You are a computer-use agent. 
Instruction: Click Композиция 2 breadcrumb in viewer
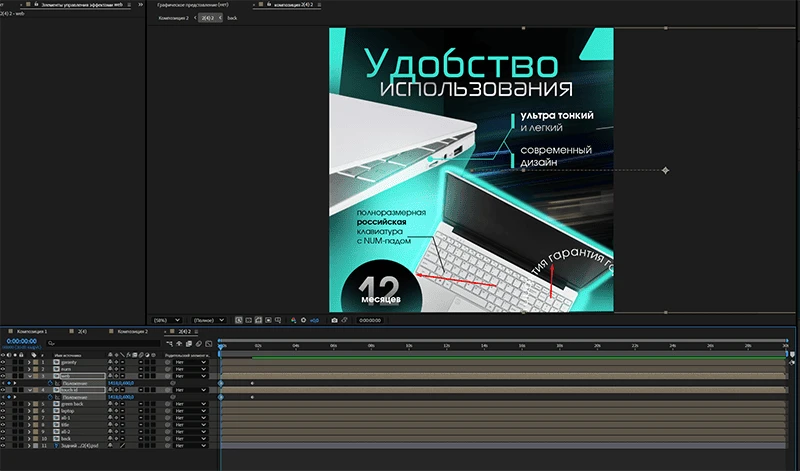tap(173, 18)
